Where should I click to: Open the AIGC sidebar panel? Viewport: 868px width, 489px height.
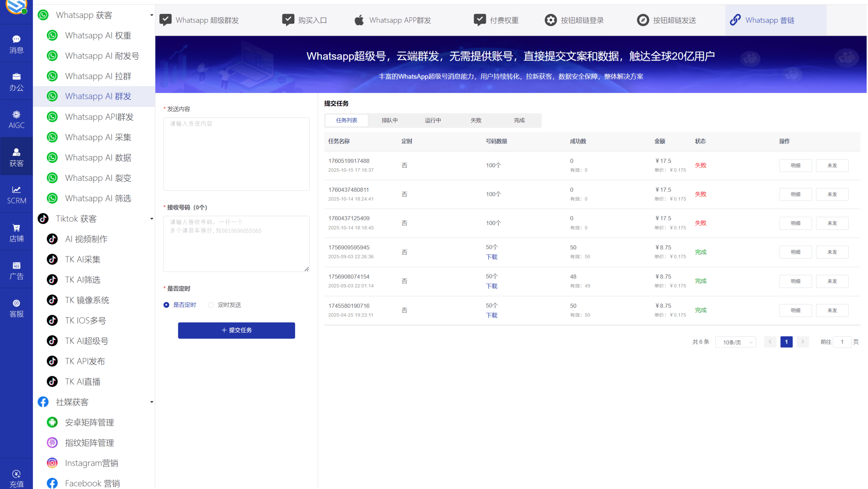pos(16,118)
